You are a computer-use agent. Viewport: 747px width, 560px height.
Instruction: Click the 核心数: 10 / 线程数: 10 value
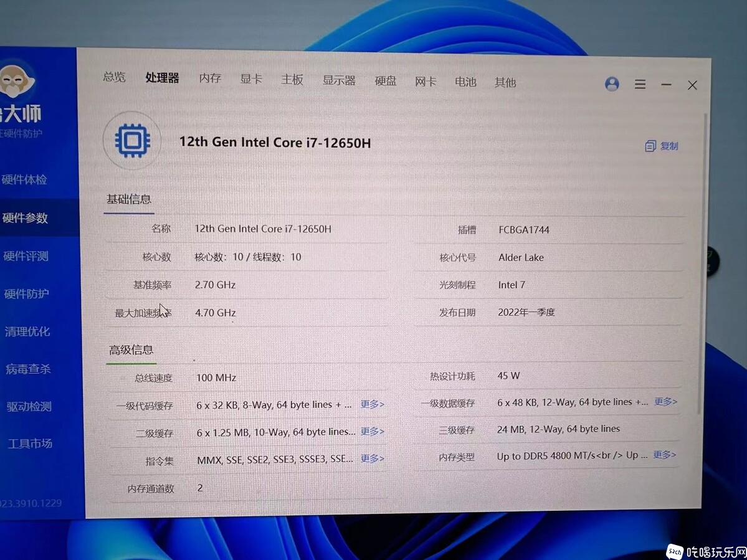(248, 257)
